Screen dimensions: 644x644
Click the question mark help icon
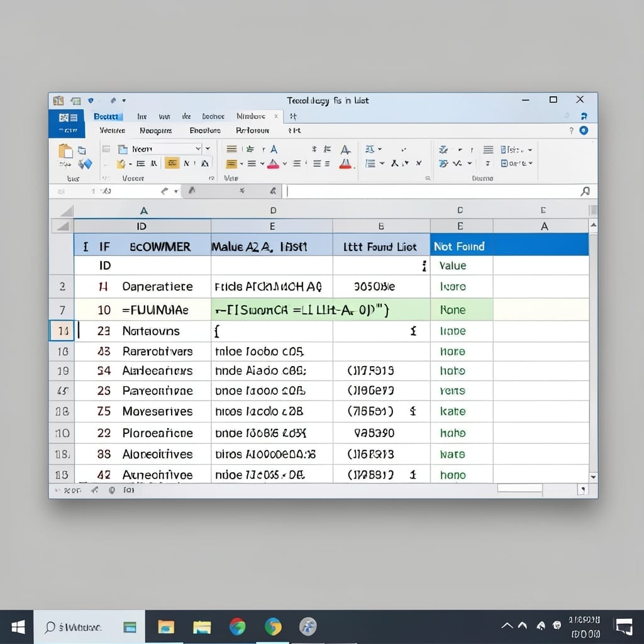pos(571,131)
